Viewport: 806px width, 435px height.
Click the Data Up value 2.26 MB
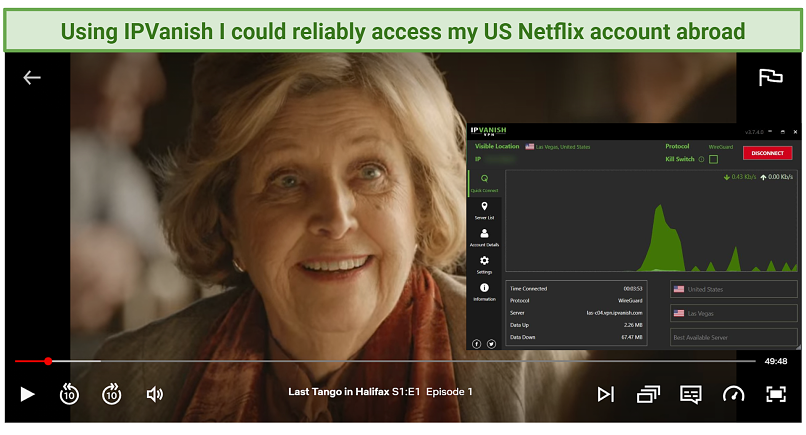633,325
